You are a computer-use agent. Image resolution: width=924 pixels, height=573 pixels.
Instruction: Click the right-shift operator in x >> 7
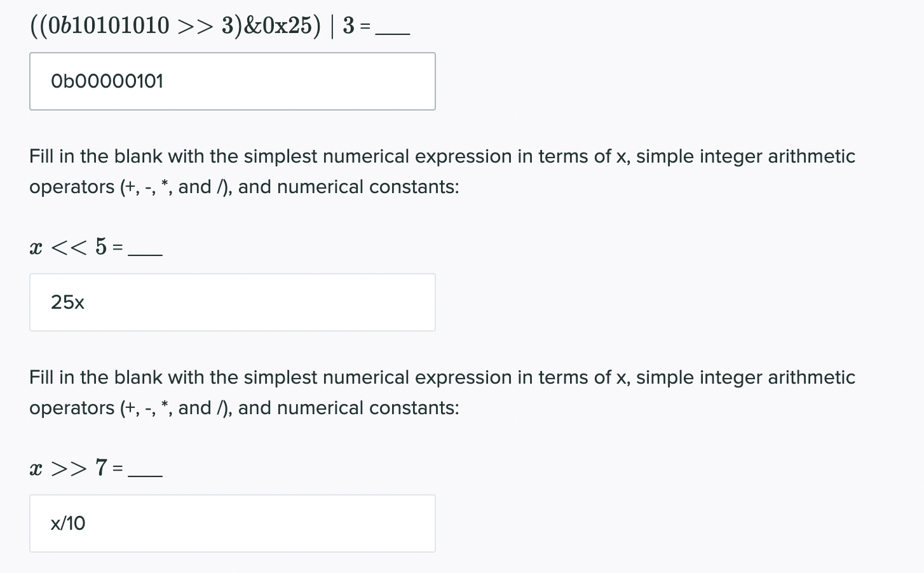click(x=69, y=468)
